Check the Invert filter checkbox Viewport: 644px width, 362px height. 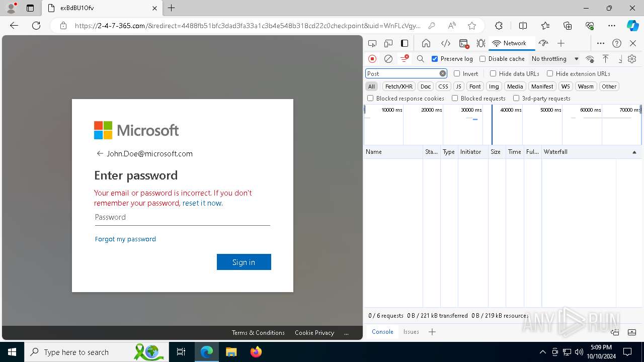click(x=457, y=73)
